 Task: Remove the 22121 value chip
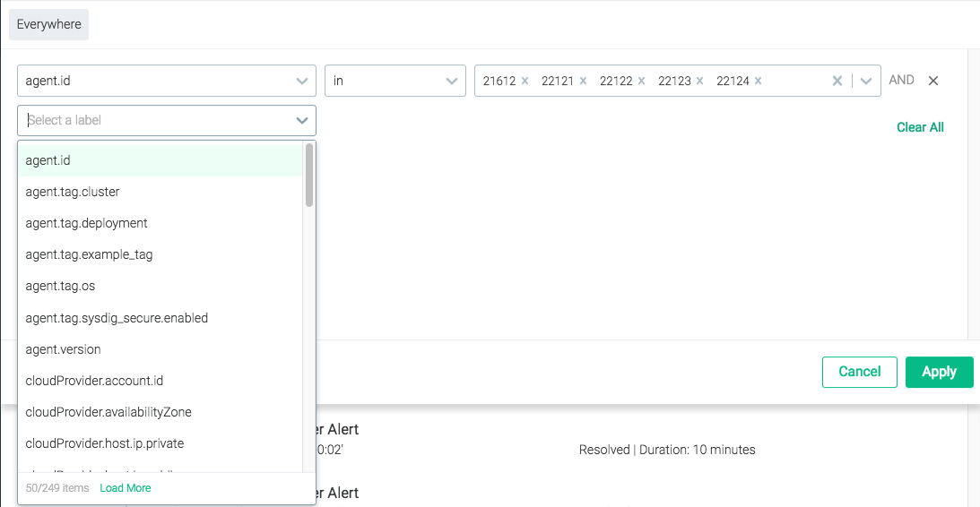[x=583, y=81]
